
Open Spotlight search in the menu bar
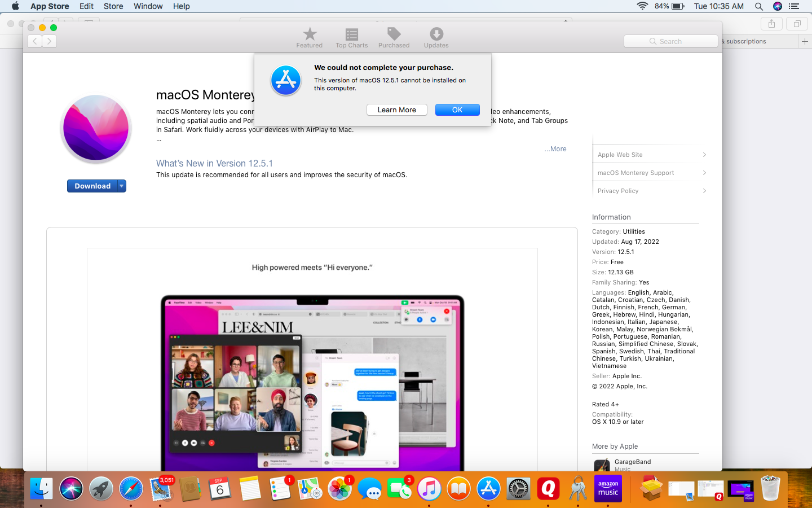(x=759, y=6)
